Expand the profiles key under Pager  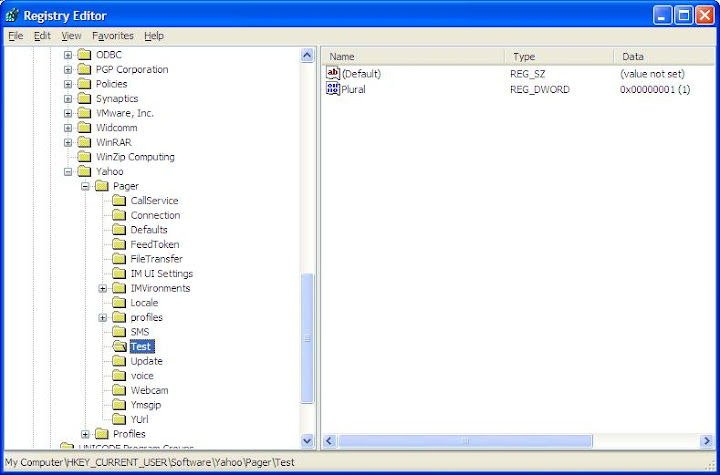pos(103,317)
